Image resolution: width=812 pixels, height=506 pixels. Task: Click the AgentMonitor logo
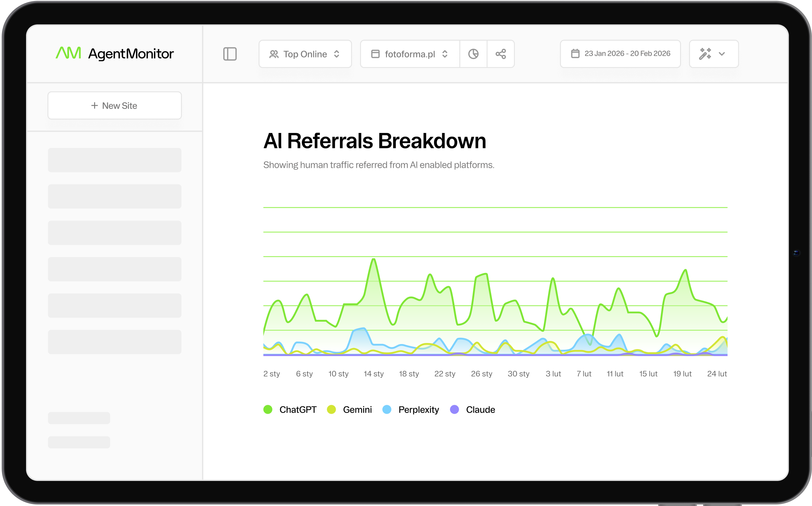pyautogui.click(x=115, y=53)
